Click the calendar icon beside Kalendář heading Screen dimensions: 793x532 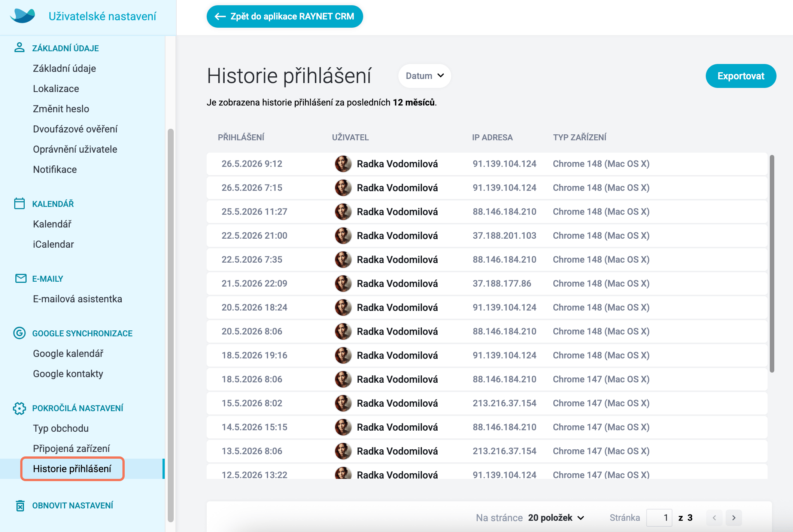tap(19, 204)
